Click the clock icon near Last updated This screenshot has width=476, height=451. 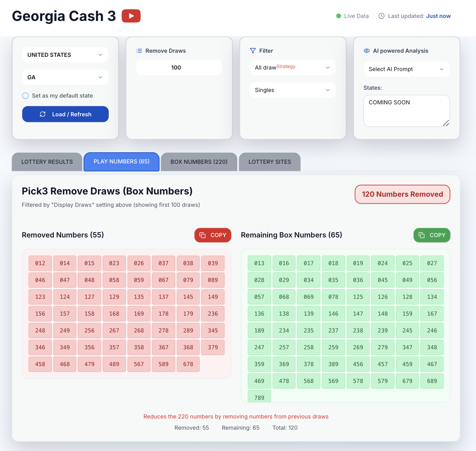pos(381,16)
